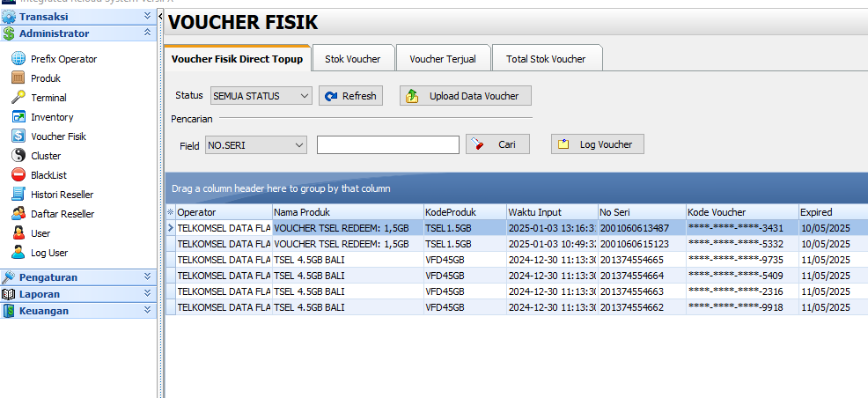Collapse the Administrator section chevron
Screen dimensions: 868x398
[147, 33]
